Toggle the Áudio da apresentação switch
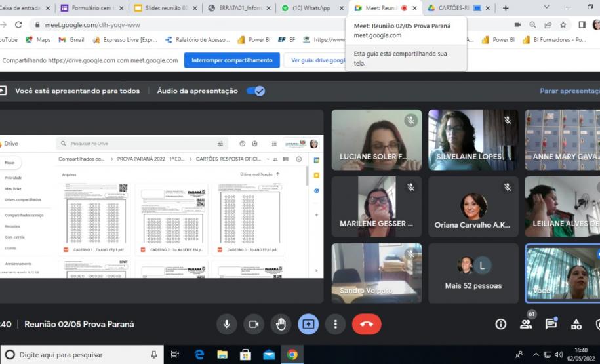The height and width of the screenshot is (364, 600). pos(256,91)
